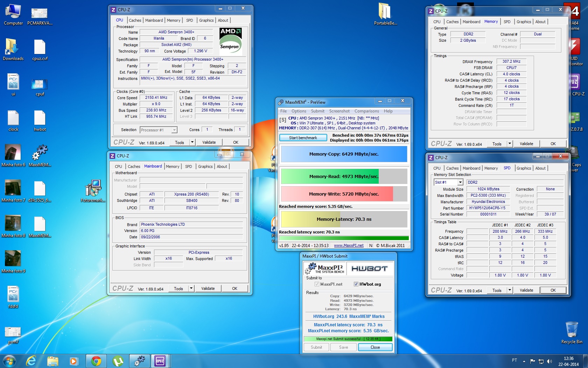Open the fdsfd desktop icon
588x368 pixels.
coord(13,298)
